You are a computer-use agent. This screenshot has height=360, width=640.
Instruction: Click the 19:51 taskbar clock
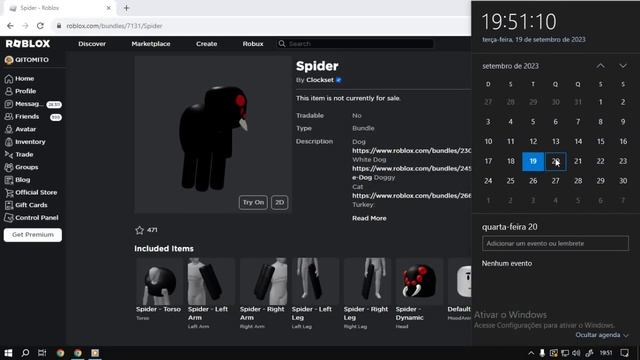point(606,353)
